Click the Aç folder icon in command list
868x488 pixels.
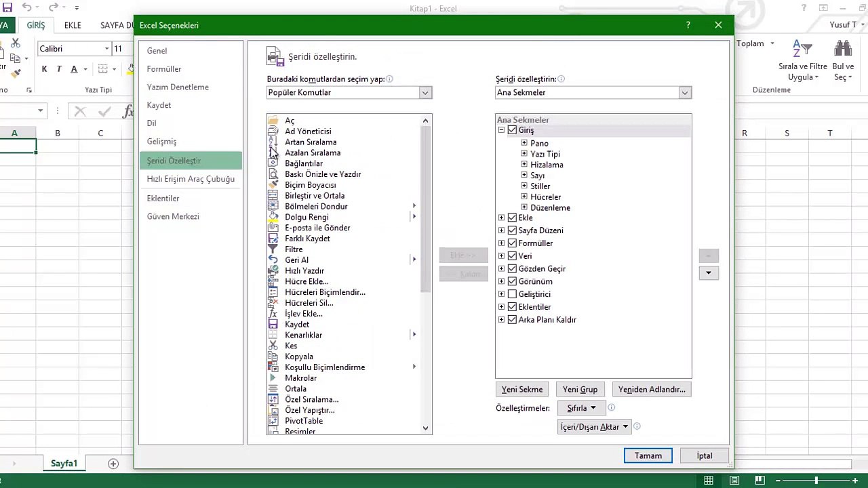pyautogui.click(x=273, y=121)
